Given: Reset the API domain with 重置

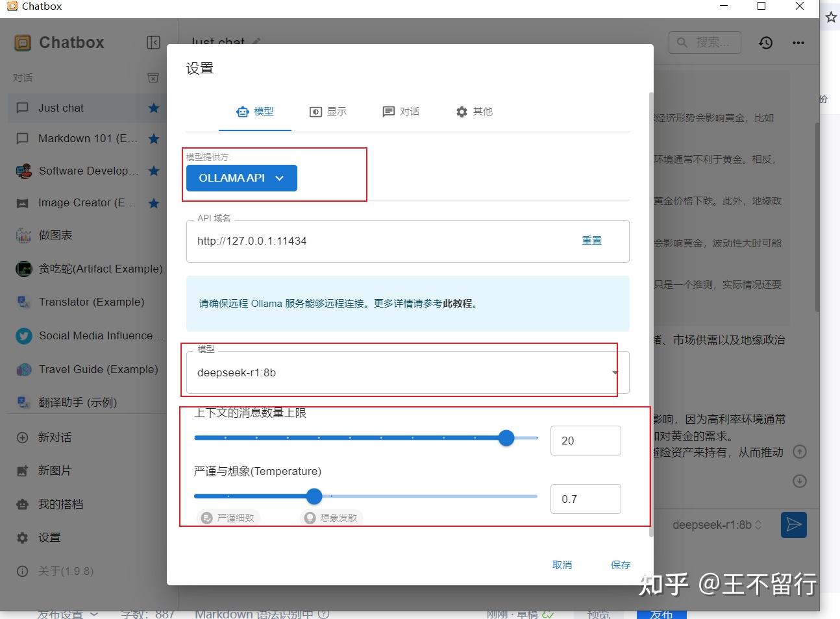Looking at the screenshot, I should 591,240.
